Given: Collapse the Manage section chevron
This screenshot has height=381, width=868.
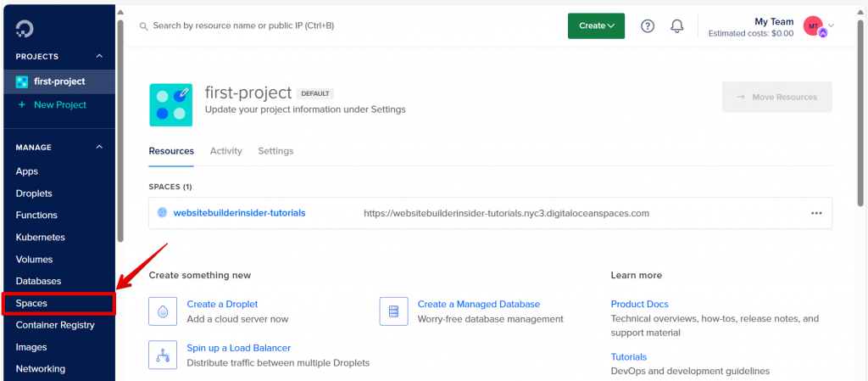Looking at the screenshot, I should pos(99,148).
